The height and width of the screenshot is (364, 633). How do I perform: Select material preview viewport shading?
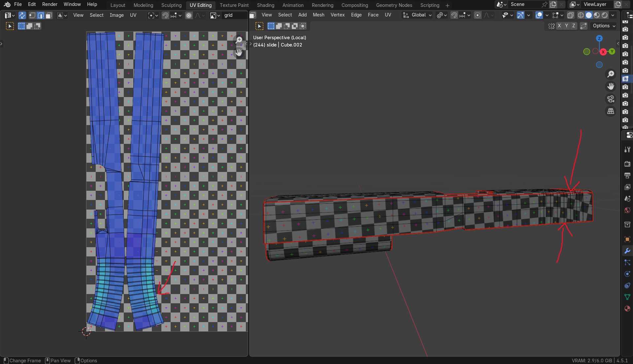(597, 15)
